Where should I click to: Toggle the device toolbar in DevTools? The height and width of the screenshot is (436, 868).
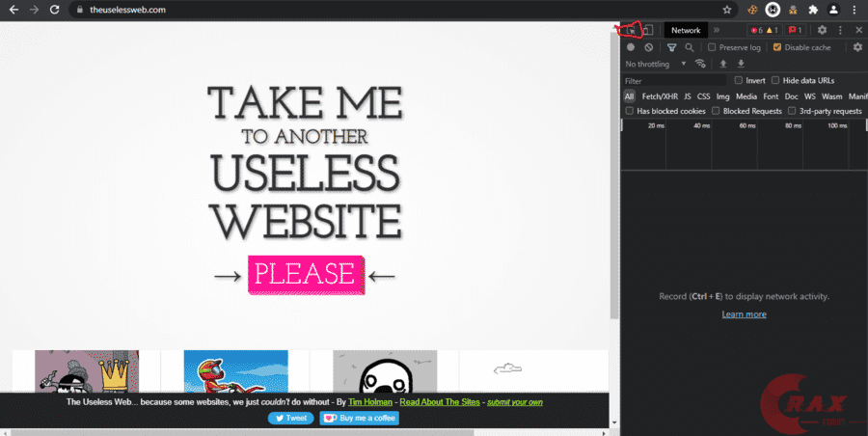(x=648, y=31)
